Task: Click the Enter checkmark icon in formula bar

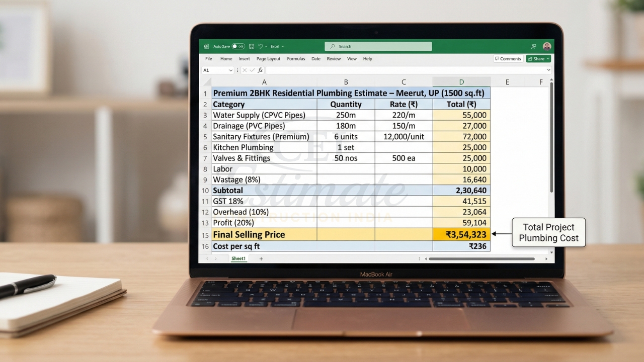Action: click(x=252, y=70)
